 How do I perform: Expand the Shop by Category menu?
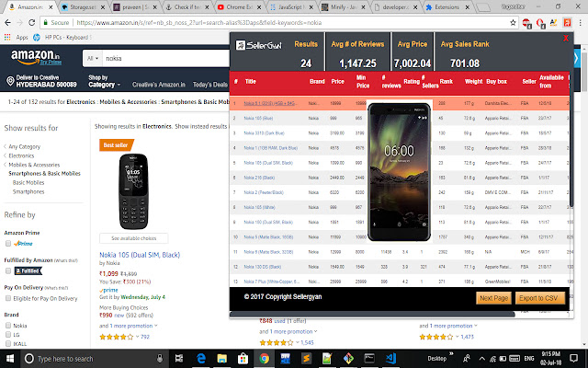point(104,81)
